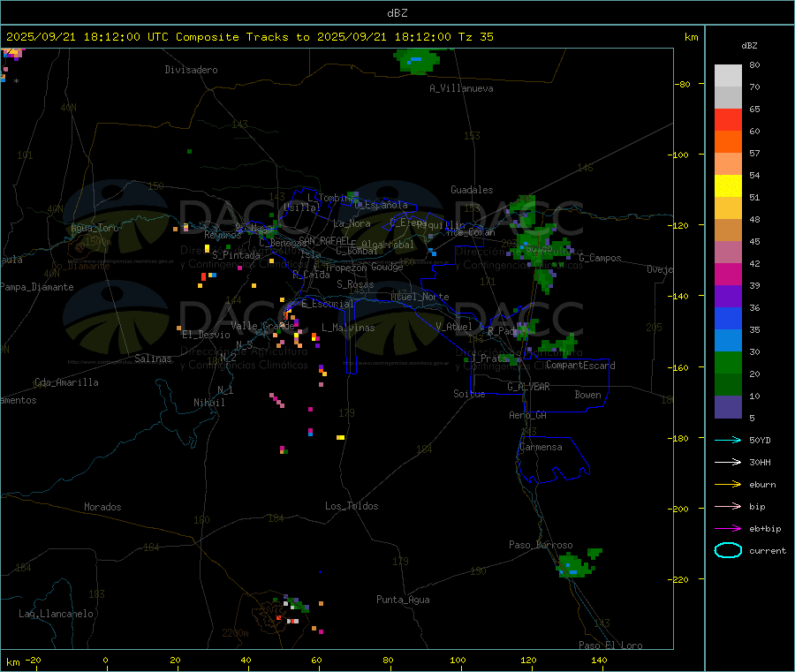Click the Nihuil map label

pos(209,403)
